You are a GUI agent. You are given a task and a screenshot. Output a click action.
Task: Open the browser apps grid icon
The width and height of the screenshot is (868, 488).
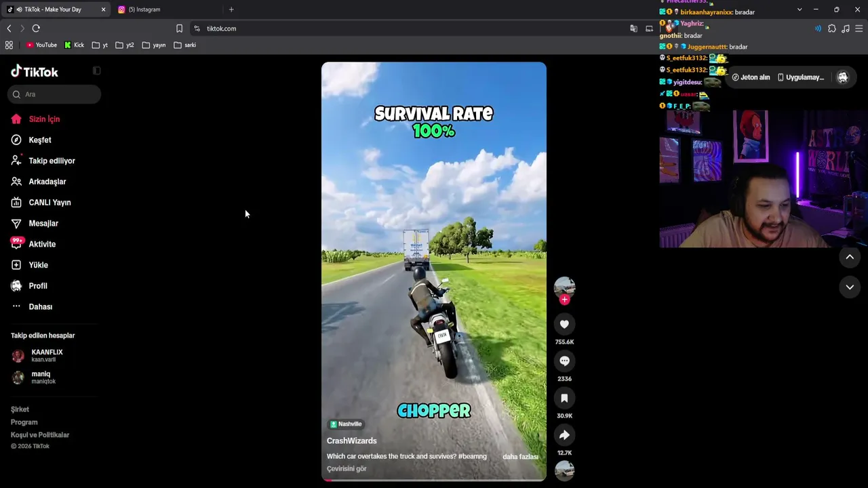click(x=9, y=45)
